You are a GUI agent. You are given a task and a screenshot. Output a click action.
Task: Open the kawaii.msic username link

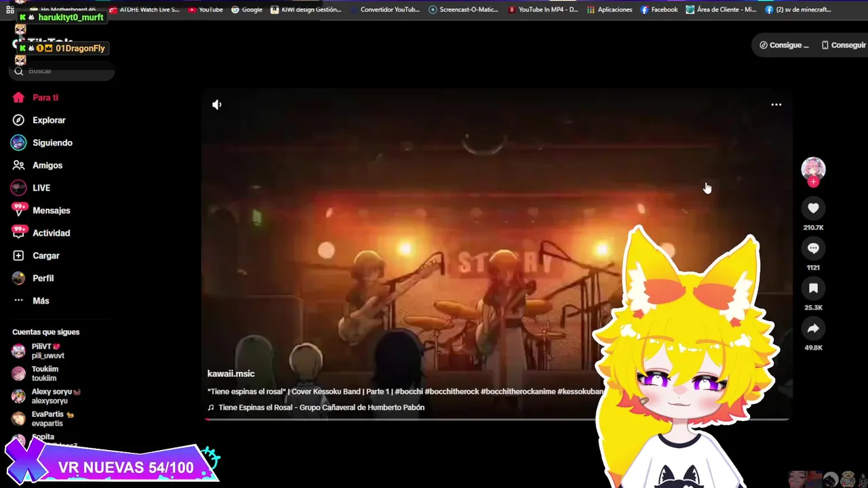(x=231, y=373)
